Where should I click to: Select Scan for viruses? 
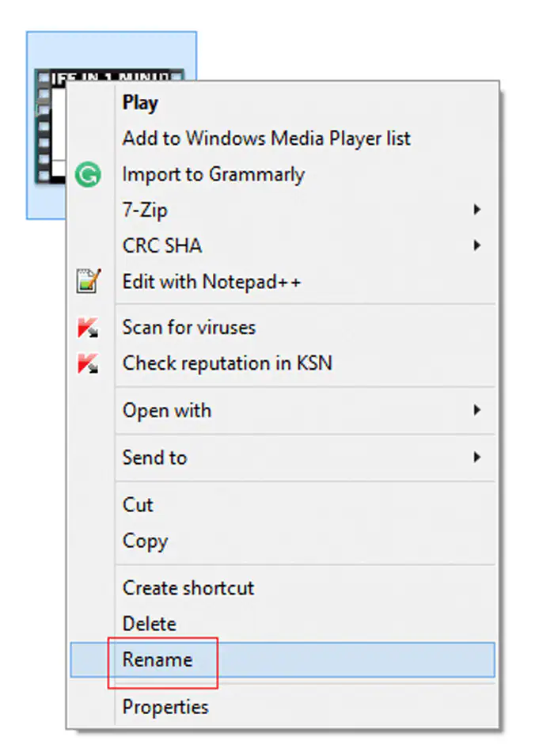click(188, 328)
